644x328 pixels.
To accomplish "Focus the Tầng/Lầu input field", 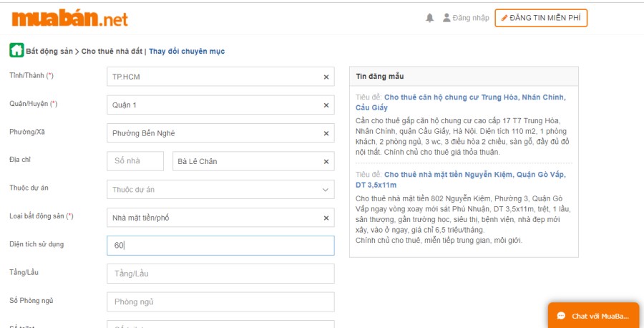I will pyautogui.click(x=220, y=274).
